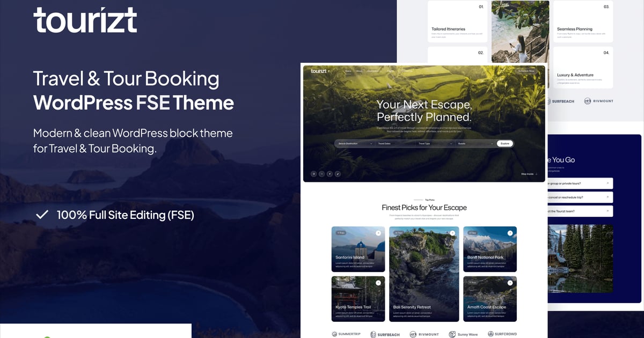The width and height of the screenshot is (644, 338).
Task: Click the Schedule Now button
Action: 526,71
